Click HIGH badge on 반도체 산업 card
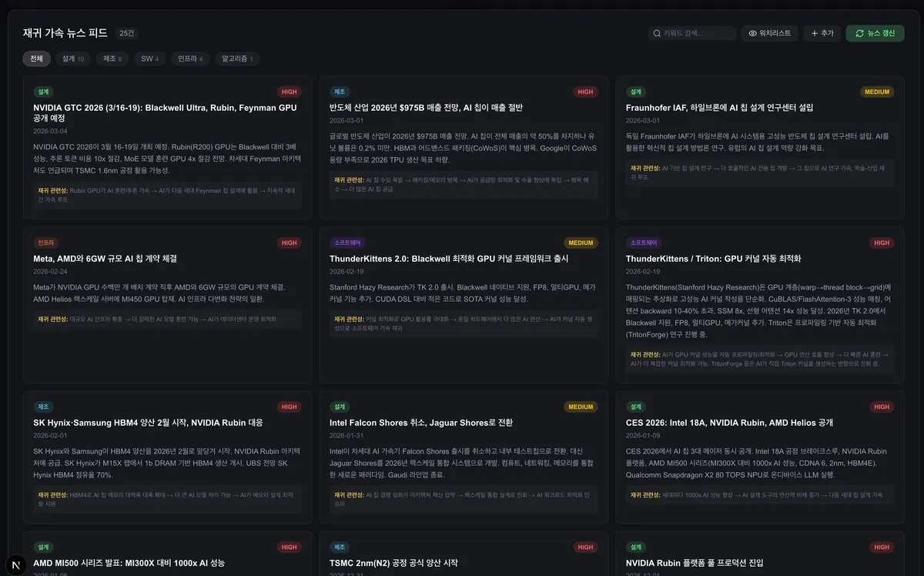Viewport: 924px width, 576px height. tap(585, 92)
